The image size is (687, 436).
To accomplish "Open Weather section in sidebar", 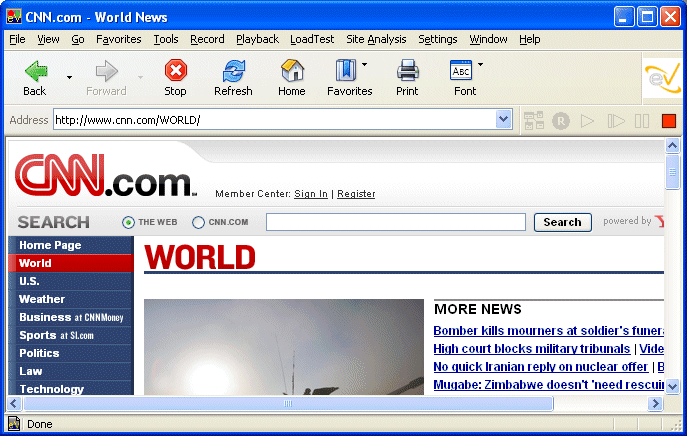I will pos(71,299).
